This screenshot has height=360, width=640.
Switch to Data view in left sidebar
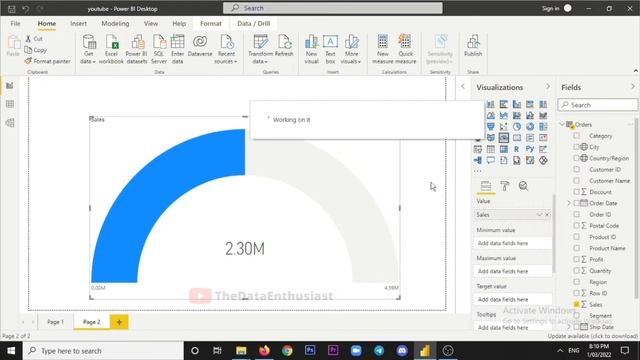[10, 104]
